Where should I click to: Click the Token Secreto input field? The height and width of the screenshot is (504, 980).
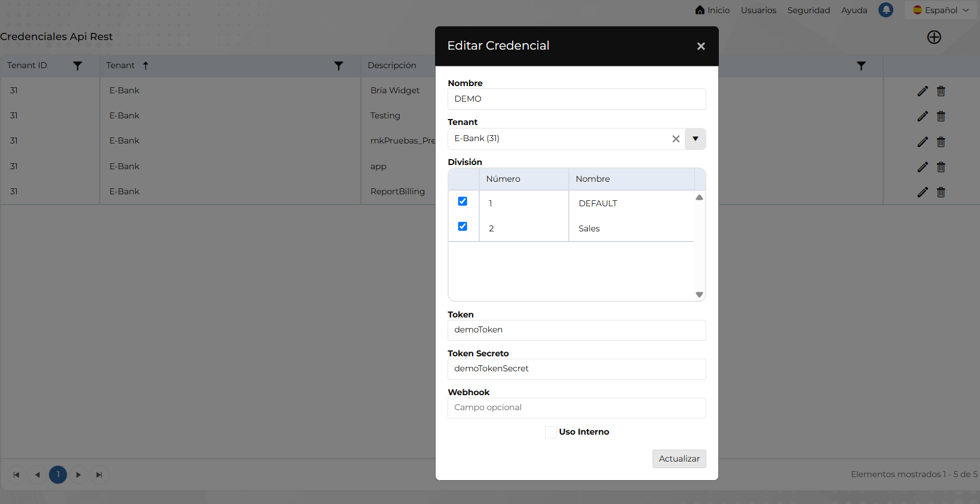[x=577, y=369]
